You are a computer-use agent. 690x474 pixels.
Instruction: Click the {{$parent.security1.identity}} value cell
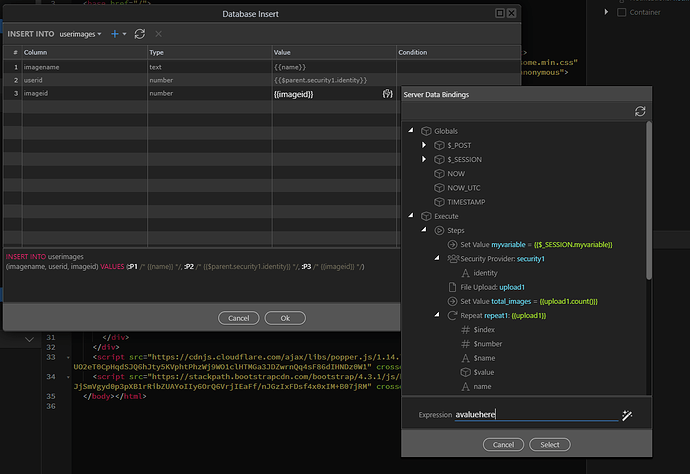click(334, 80)
